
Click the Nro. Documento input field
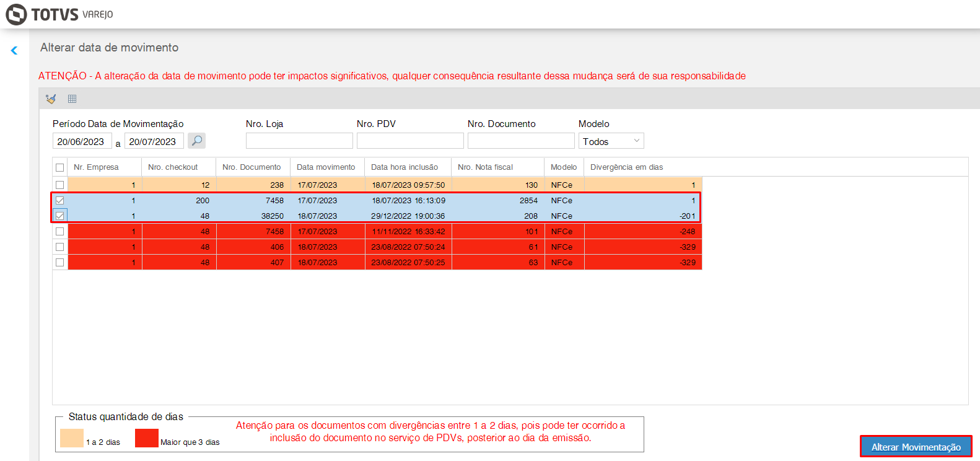(x=521, y=141)
